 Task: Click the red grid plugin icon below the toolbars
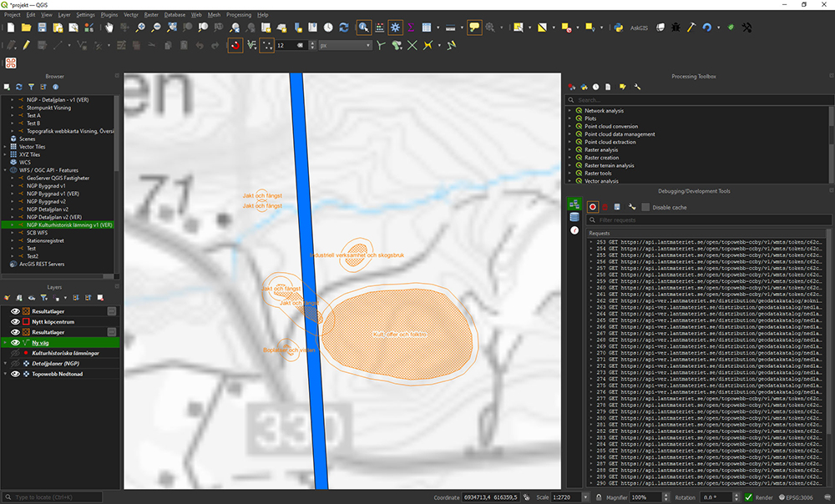pos(11,63)
